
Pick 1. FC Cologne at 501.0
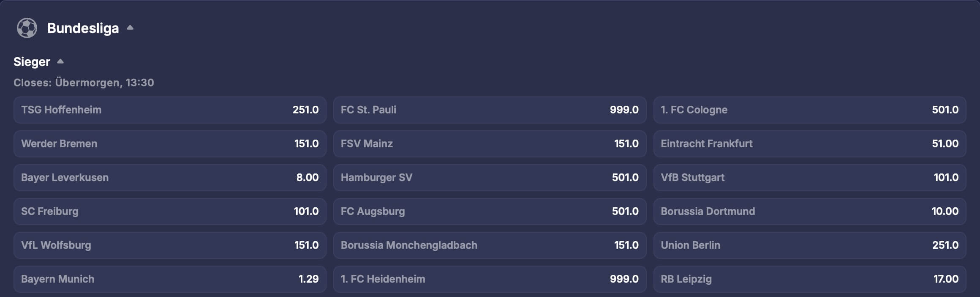click(810, 110)
